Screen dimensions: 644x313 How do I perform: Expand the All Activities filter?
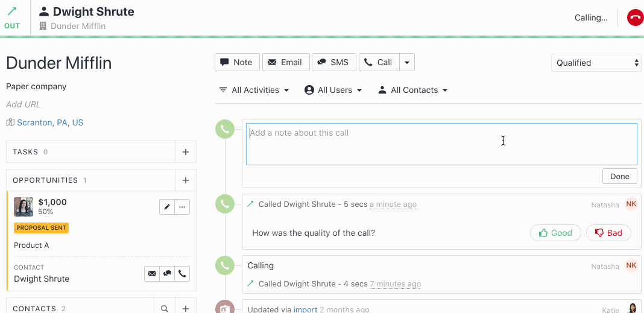click(x=254, y=90)
